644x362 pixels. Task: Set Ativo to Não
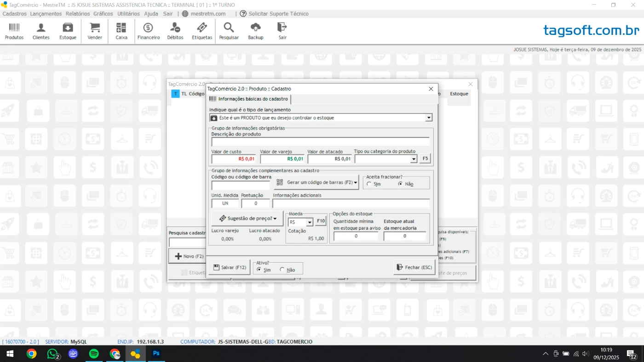[x=282, y=270]
